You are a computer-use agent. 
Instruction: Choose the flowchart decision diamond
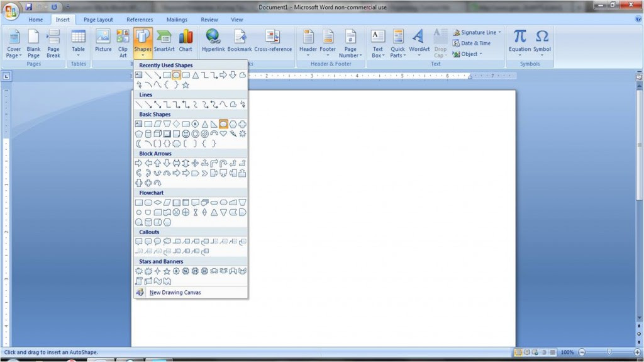pyautogui.click(x=157, y=202)
